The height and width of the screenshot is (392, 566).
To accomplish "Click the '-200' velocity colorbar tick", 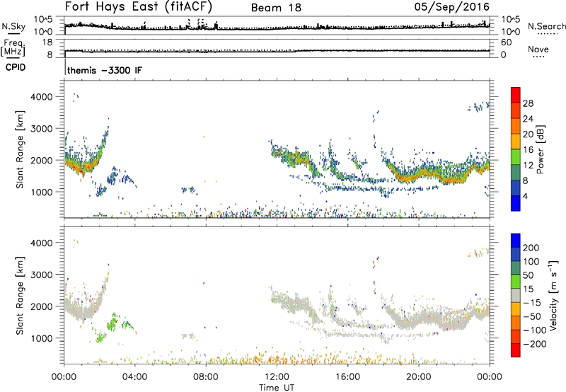I will tap(535, 344).
